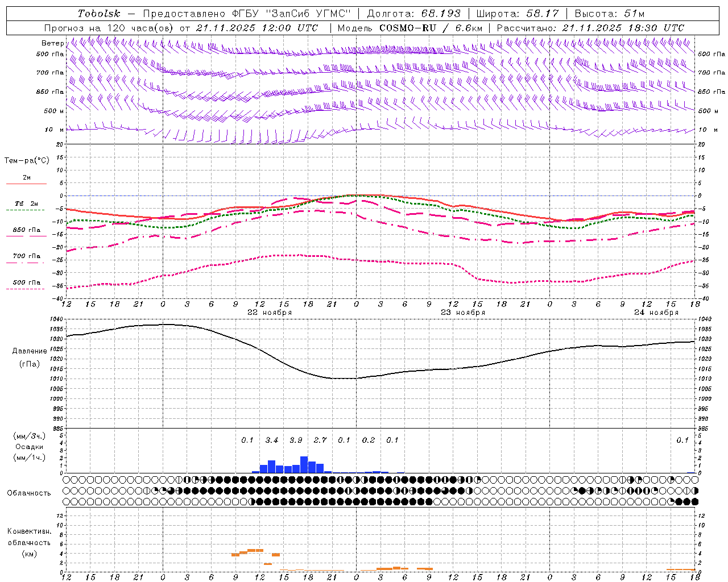Click the '2.7' three-hour precipitation value
The height and width of the screenshot is (582, 728).
320,440
